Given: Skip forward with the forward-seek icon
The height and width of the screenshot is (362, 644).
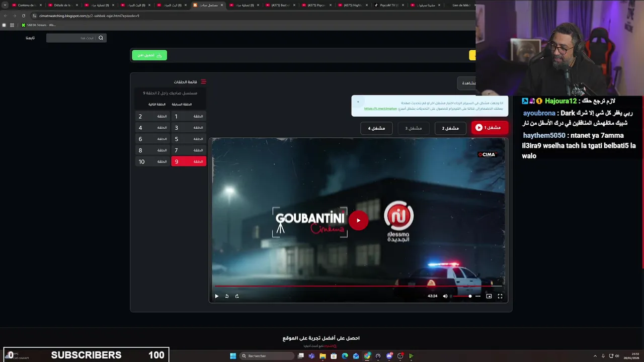Looking at the screenshot, I should tap(237, 296).
